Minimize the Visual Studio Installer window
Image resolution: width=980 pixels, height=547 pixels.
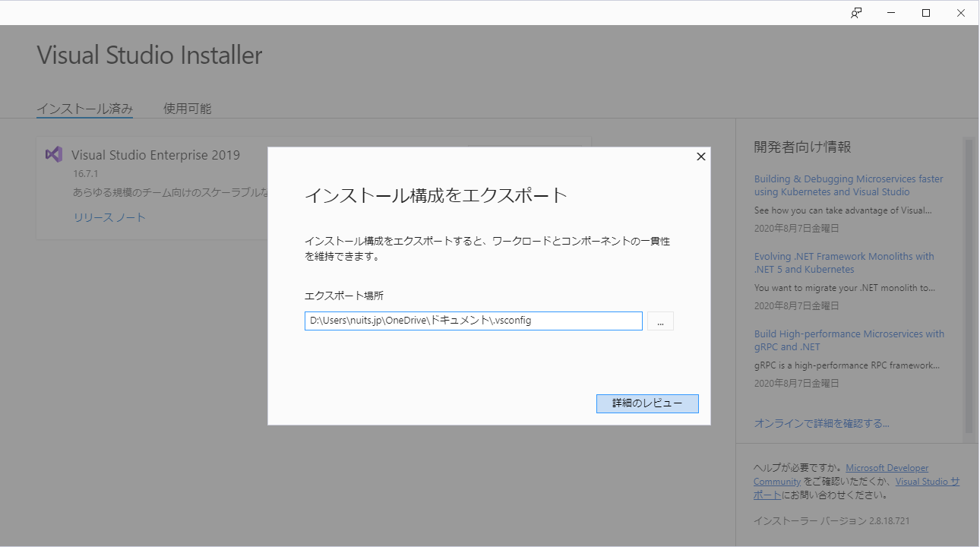pyautogui.click(x=891, y=13)
